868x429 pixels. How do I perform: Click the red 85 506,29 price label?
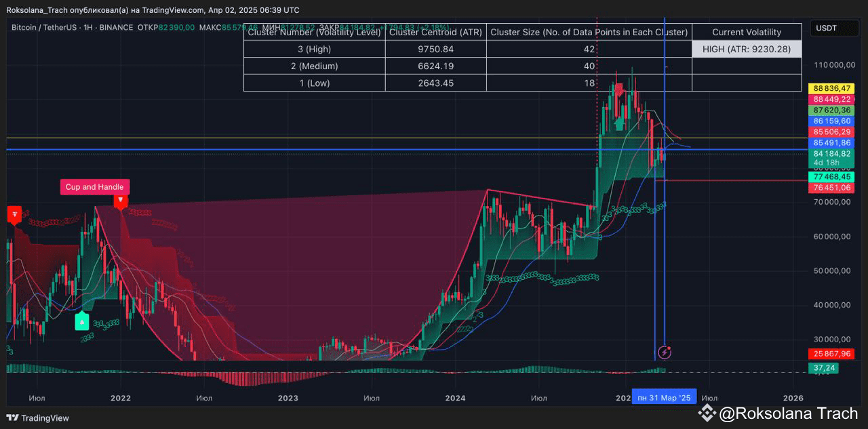[831, 131]
